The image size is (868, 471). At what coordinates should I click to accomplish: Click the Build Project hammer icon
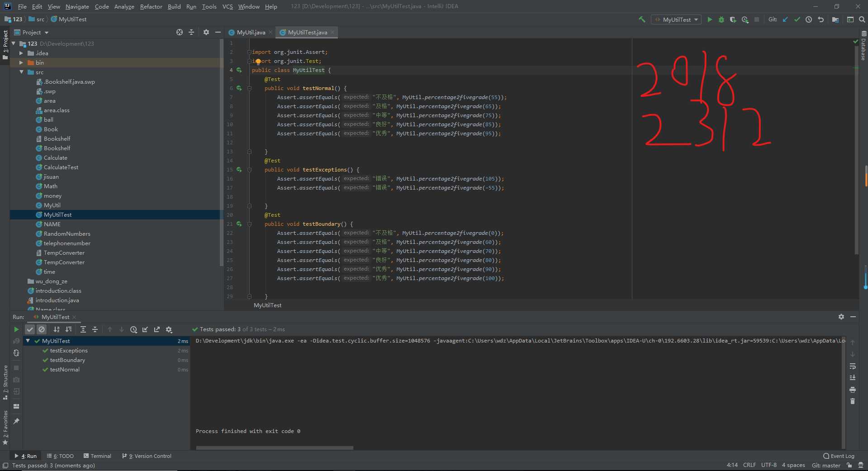pyautogui.click(x=642, y=19)
